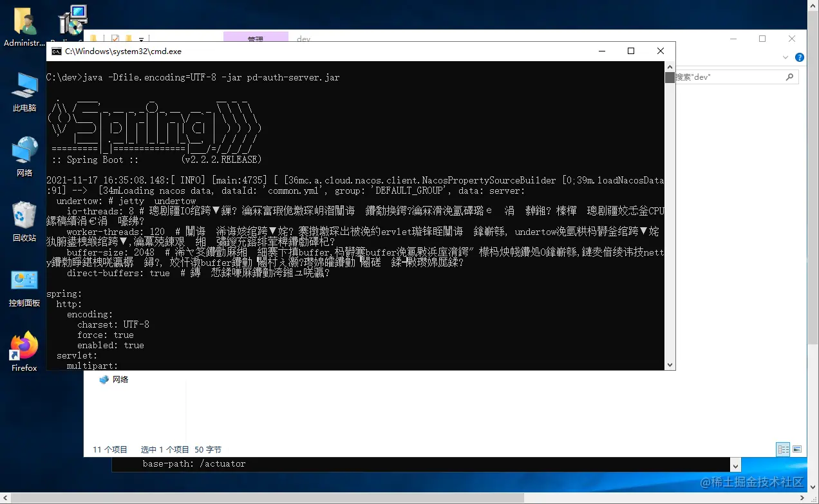Click the "(v2.2.2.RELEASE)" Spring Boot version text
This screenshot has height=504, width=819.
221,160
